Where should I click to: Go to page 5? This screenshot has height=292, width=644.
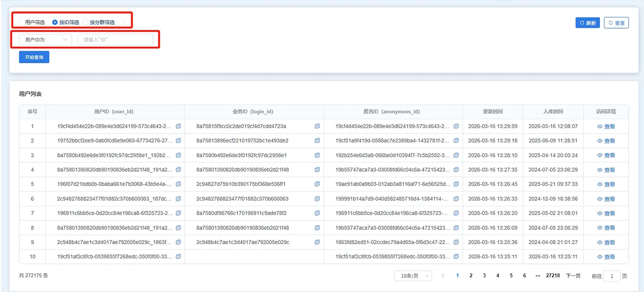click(511, 275)
